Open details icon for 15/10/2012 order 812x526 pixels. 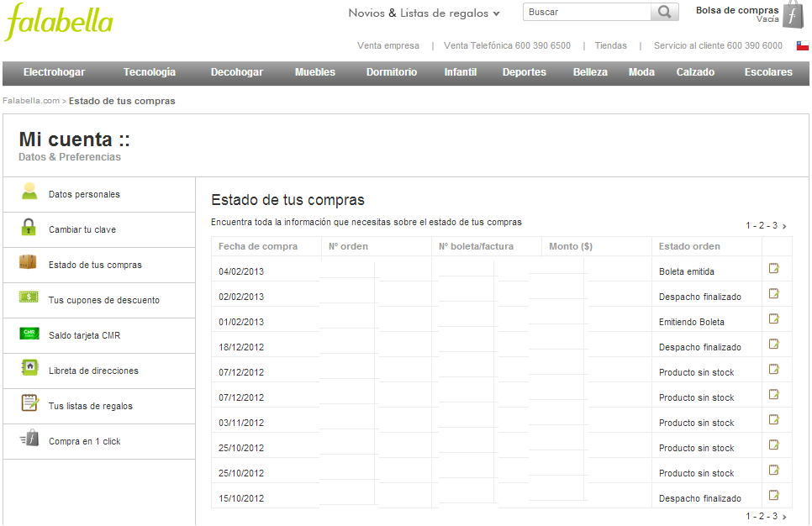coord(773,495)
